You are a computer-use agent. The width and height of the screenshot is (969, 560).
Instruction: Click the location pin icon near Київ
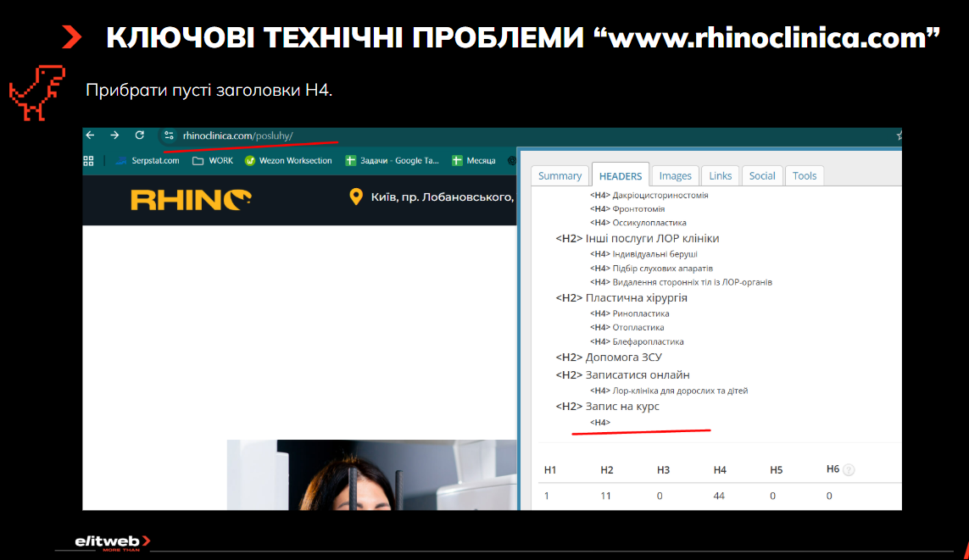[x=355, y=197]
